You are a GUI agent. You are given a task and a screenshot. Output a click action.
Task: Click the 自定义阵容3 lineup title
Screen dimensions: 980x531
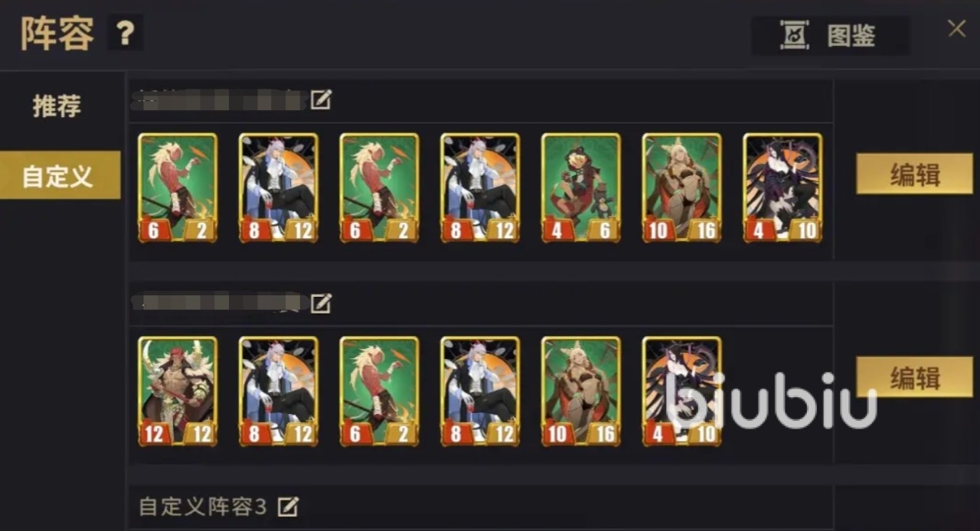[x=203, y=507]
